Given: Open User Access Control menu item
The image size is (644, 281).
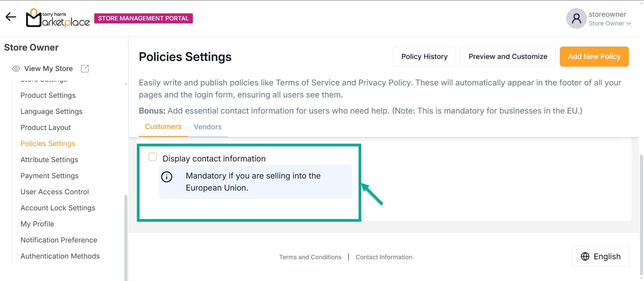Looking at the screenshot, I should [x=55, y=192].
